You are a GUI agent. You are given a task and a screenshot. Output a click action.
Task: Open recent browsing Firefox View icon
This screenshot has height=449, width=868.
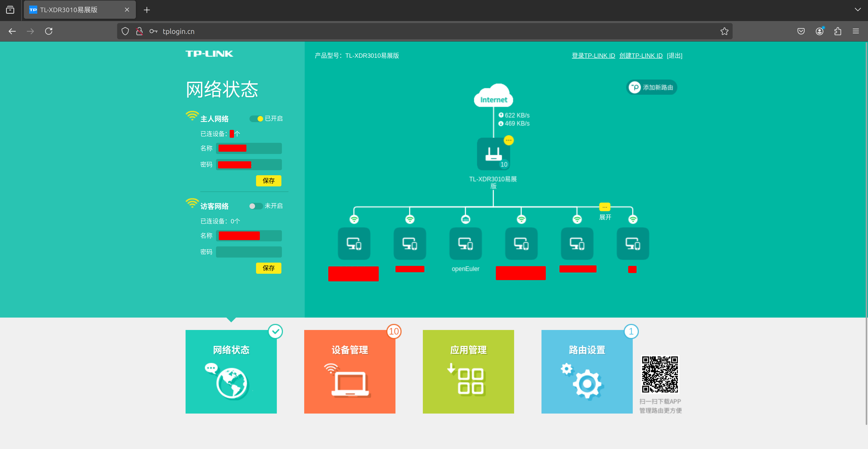click(x=10, y=10)
